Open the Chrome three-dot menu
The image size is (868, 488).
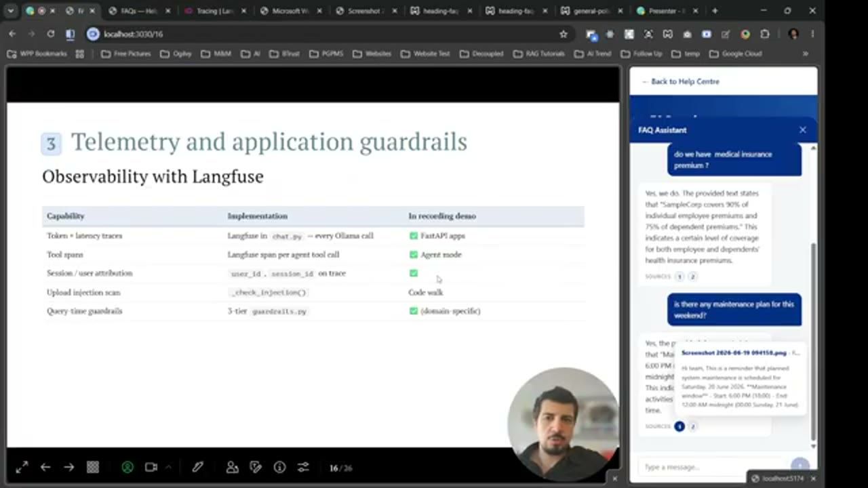click(x=812, y=34)
